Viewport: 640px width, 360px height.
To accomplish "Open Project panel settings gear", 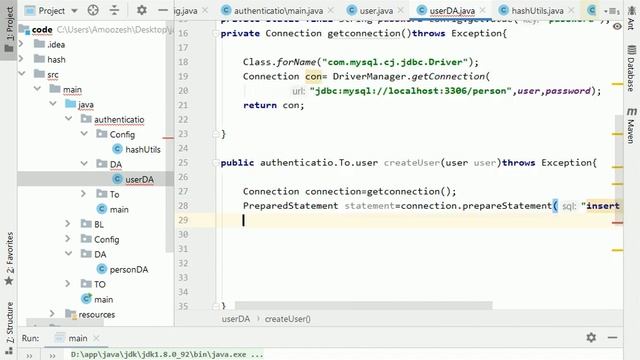I will coord(142,10).
